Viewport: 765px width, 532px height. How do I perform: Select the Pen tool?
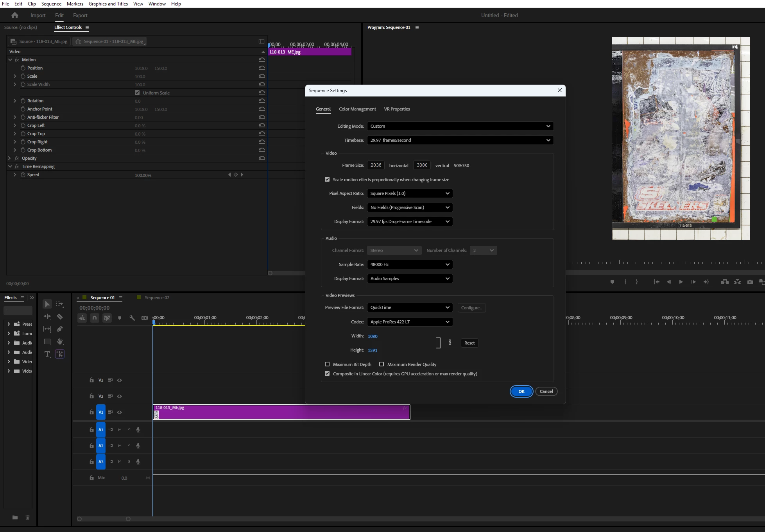[x=60, y=329]
